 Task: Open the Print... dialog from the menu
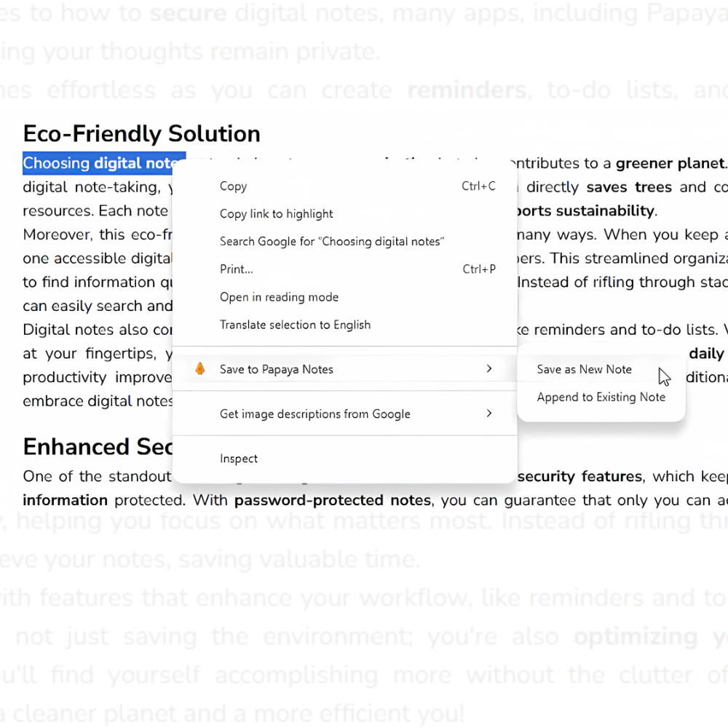coord(237,269)
